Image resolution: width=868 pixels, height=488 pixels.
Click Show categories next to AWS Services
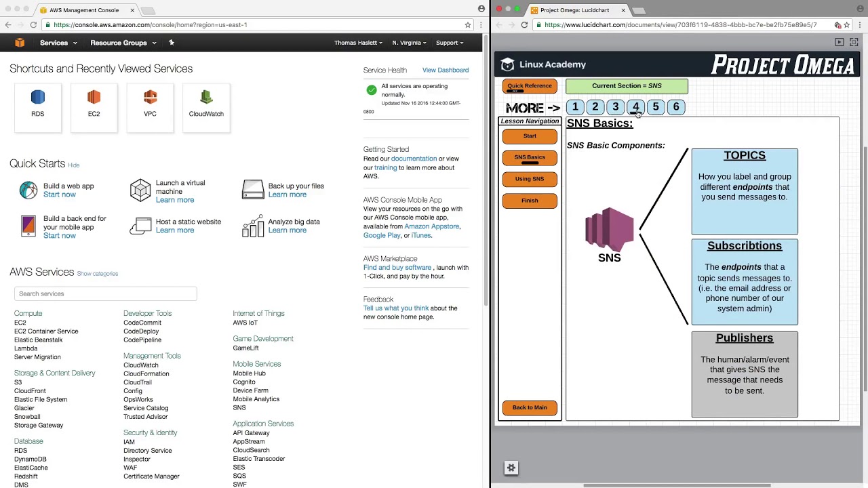(98, 274)
